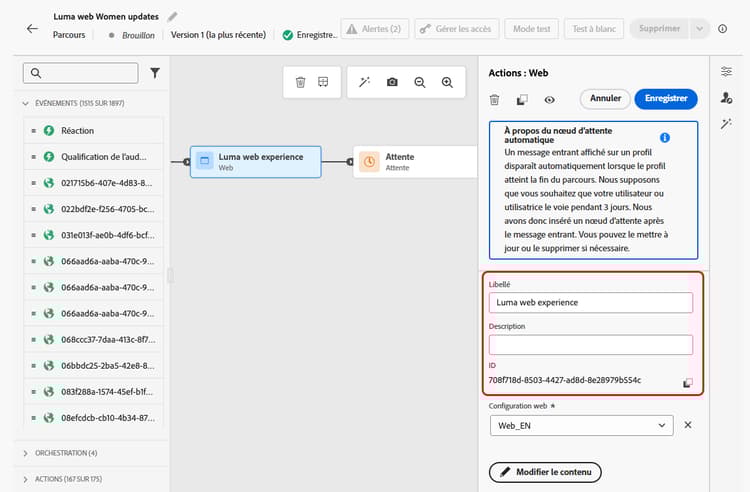
Task: Open the palette filter funnel
Action: point(155,73)
